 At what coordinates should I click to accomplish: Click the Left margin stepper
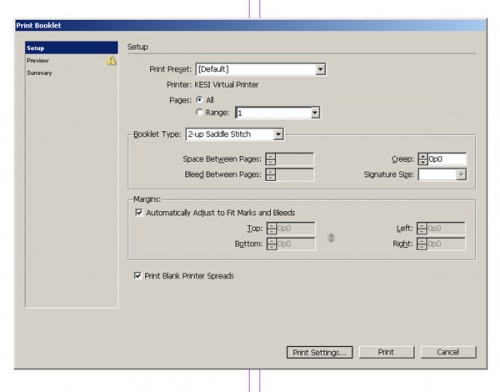tap(422, 228)
